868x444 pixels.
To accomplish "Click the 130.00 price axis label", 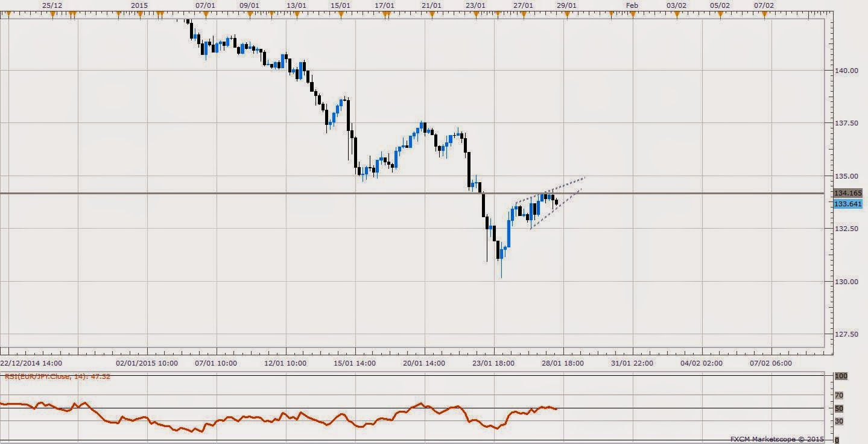I will (x=847, y=282).
